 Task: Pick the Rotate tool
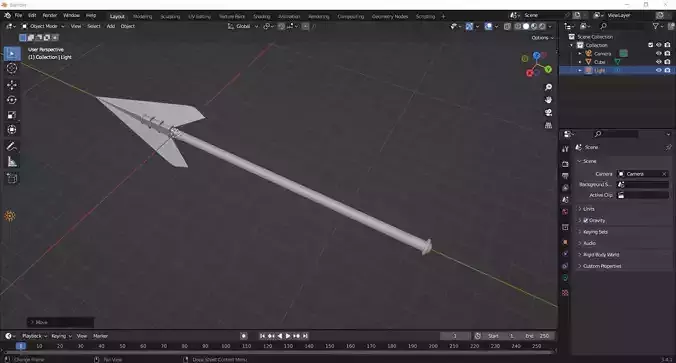12,100
